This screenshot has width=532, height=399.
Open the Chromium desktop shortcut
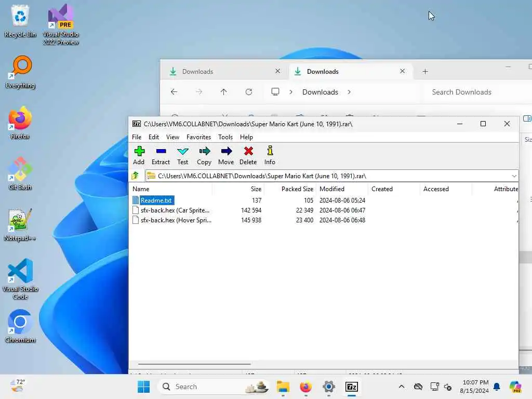(x=20, y=326)
